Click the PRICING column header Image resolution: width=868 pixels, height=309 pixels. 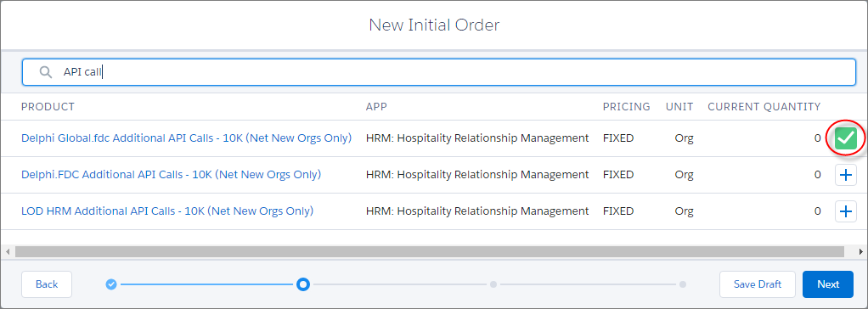click(x=627, y=106)
